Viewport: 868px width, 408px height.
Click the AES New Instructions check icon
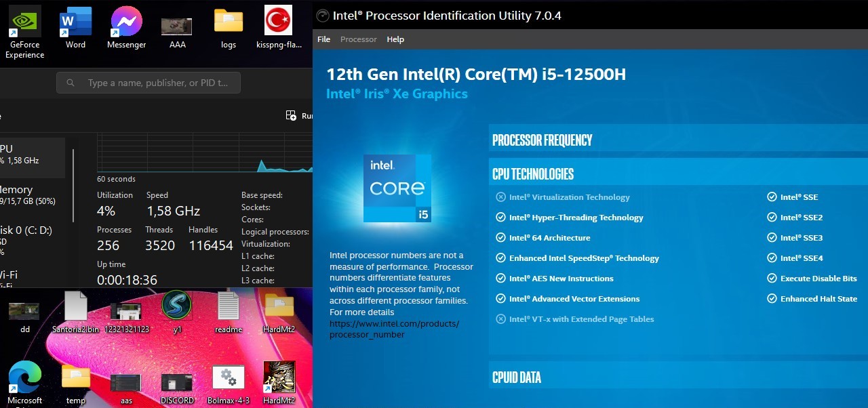(501, 279)
